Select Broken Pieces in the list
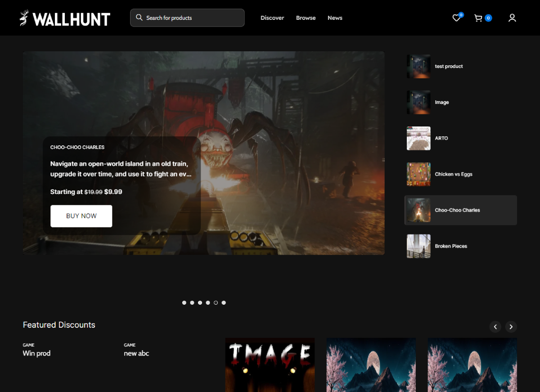Image resolution: width=540 pixels, height=392 pixels. [461, 246]
